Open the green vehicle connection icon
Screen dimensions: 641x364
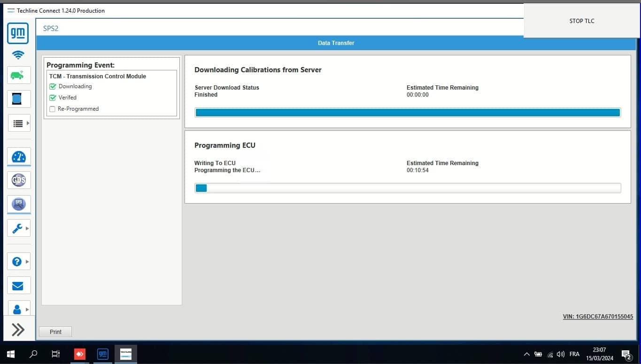point(18,75)
